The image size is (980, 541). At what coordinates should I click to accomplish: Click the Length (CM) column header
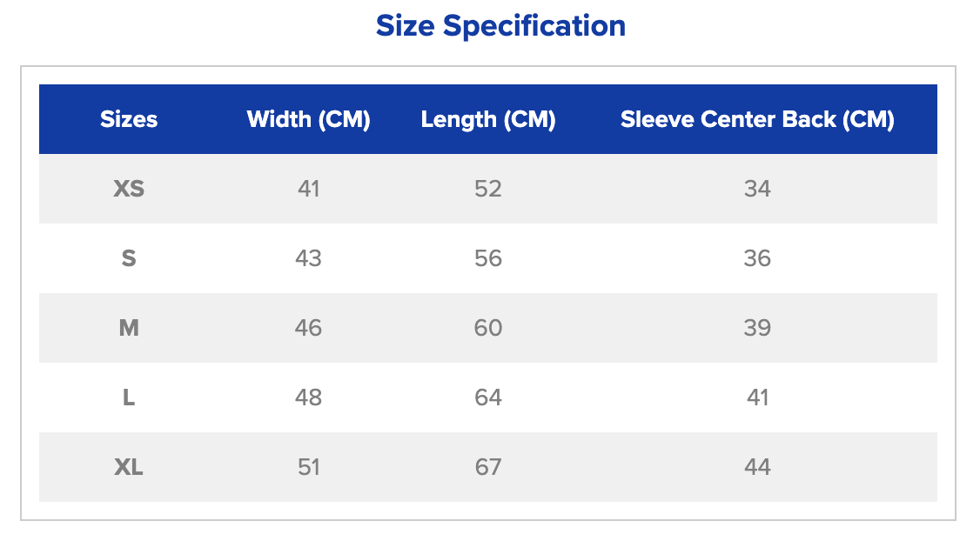(488, 119)
